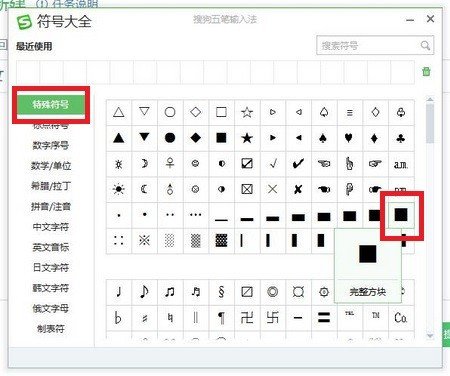
Task: Click the search magnifier icon
Action: [x=425, y=45]
